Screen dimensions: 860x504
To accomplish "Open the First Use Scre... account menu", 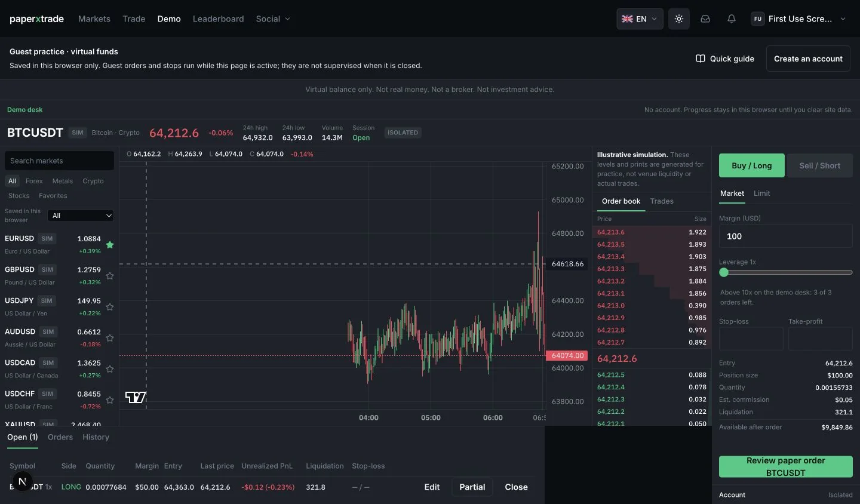I will [x=798, y=19].
